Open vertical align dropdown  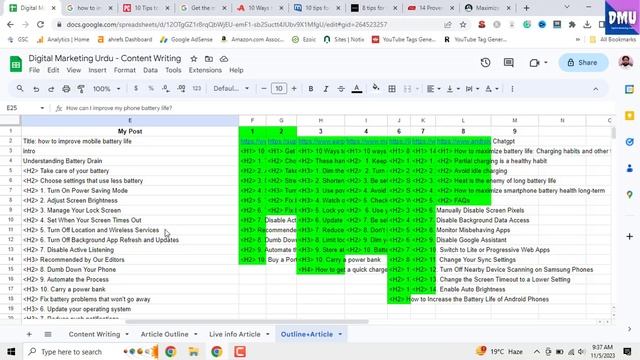click(453, 89)
